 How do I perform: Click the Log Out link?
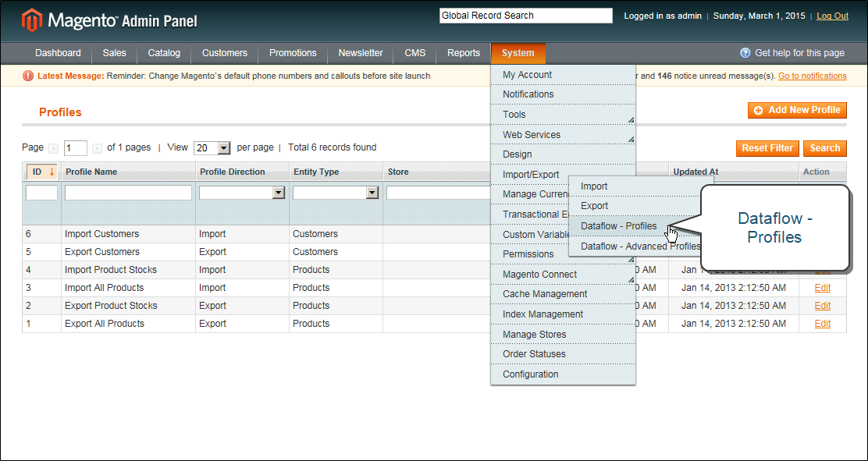[833, 16]
